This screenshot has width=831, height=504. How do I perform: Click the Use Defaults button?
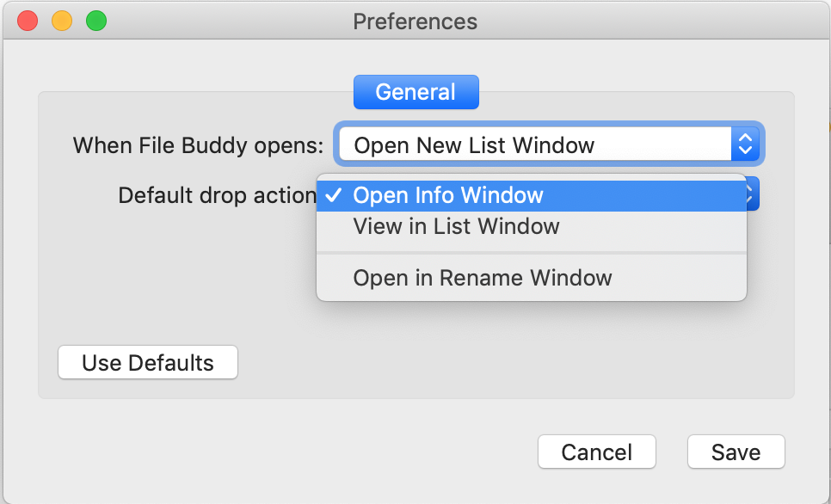click(147, 362)
